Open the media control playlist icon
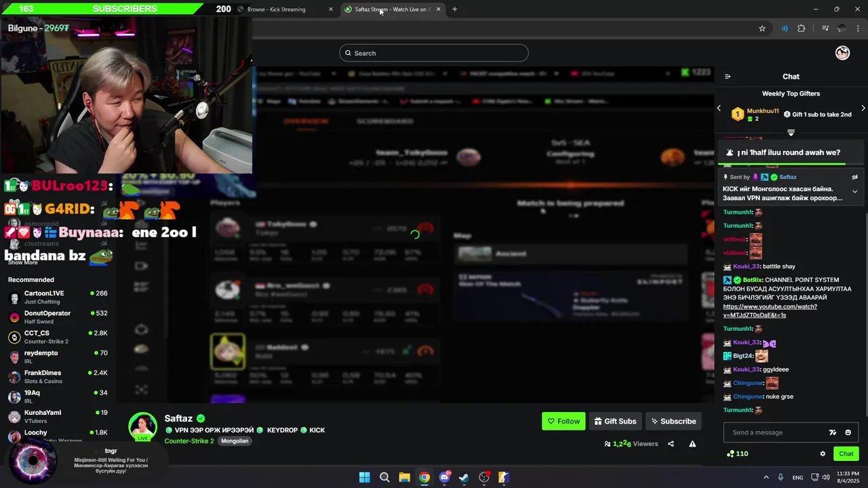This screenshot has height=488, width=868. click(825, 28)
